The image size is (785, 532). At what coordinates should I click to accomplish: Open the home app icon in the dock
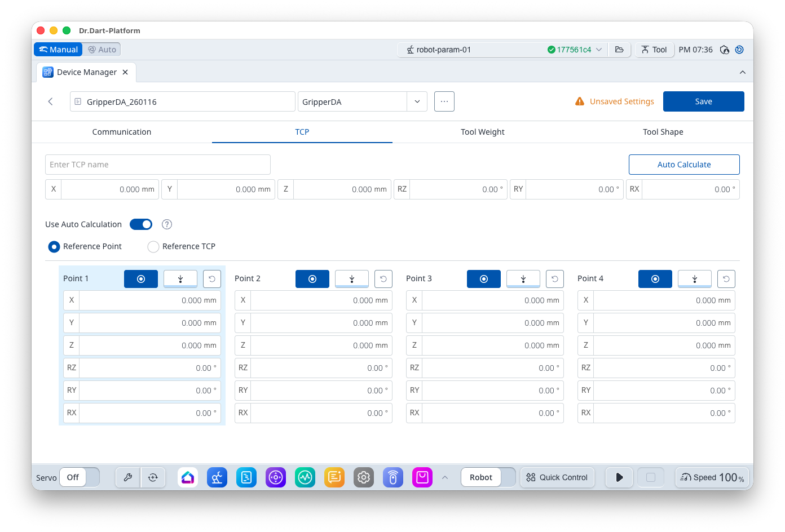(x=188, y=477)
